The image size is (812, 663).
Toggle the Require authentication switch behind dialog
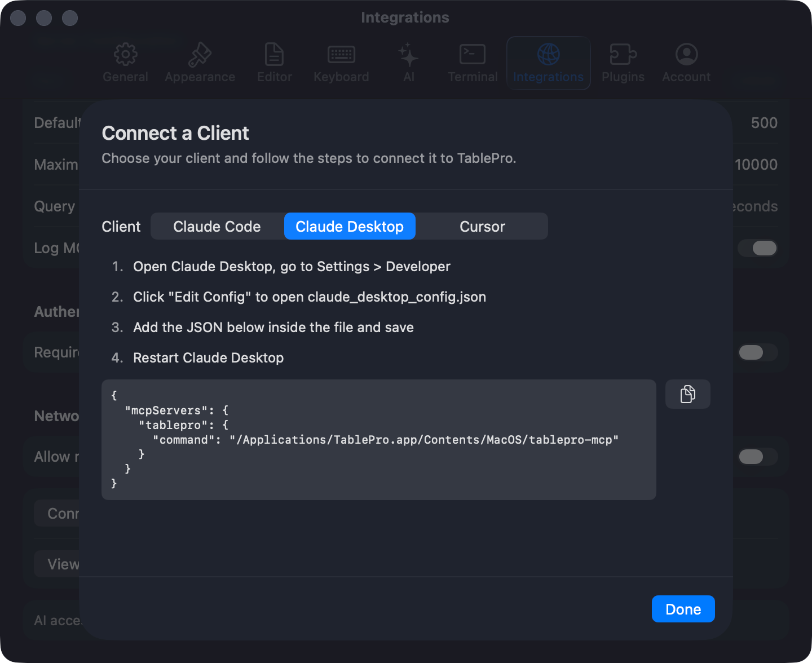click(758, 352)
